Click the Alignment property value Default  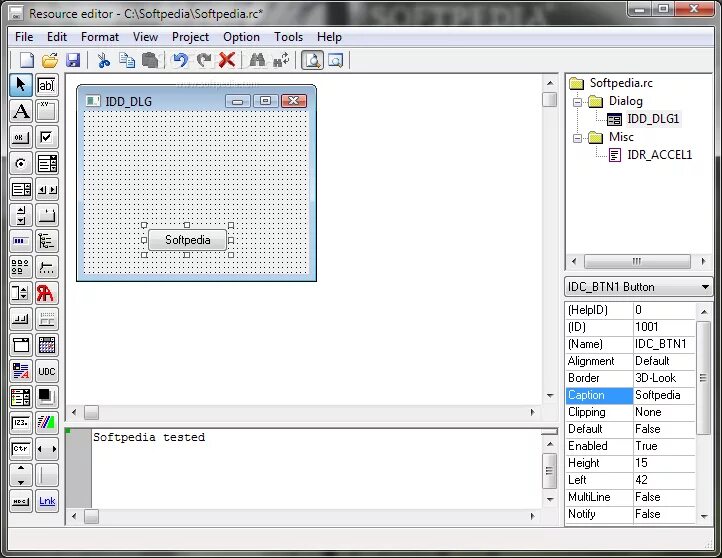coord(664,361)
